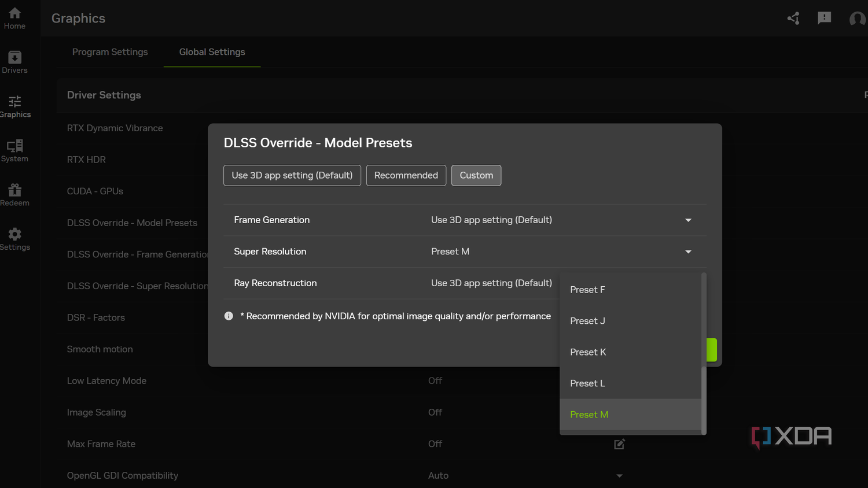The image size is (868, 488).
Task: Open the System section in sidebar
Action: [14, 151]
